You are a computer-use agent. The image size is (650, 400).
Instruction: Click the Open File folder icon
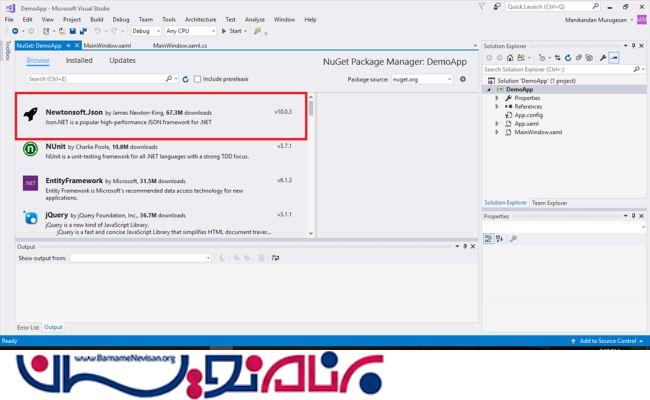(x=62, y=31)
